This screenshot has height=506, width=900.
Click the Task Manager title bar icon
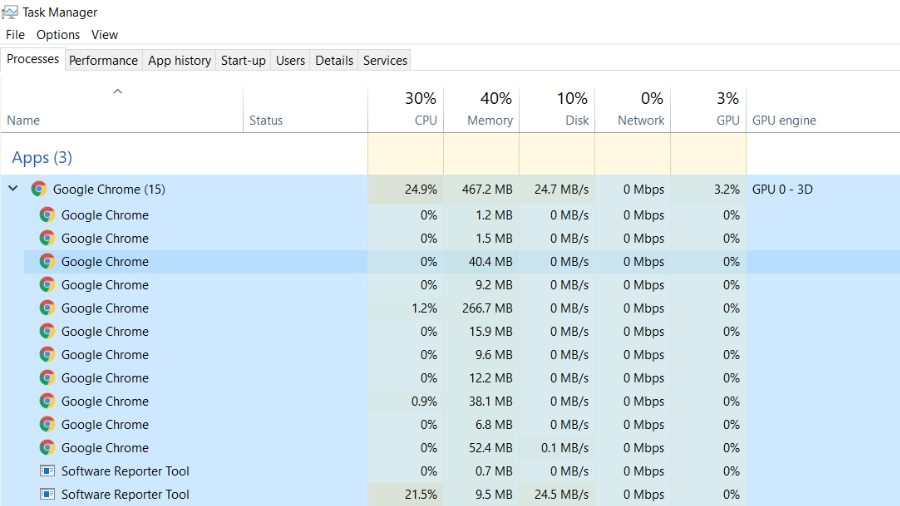pos(10,11)
